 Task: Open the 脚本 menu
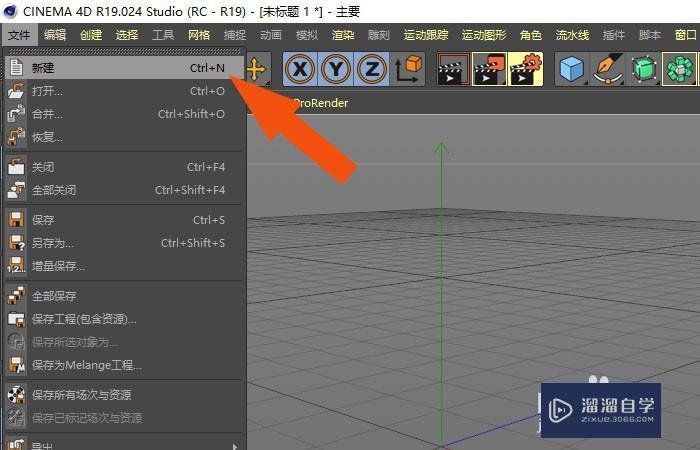pyautogui.click(x=650, y=35)
